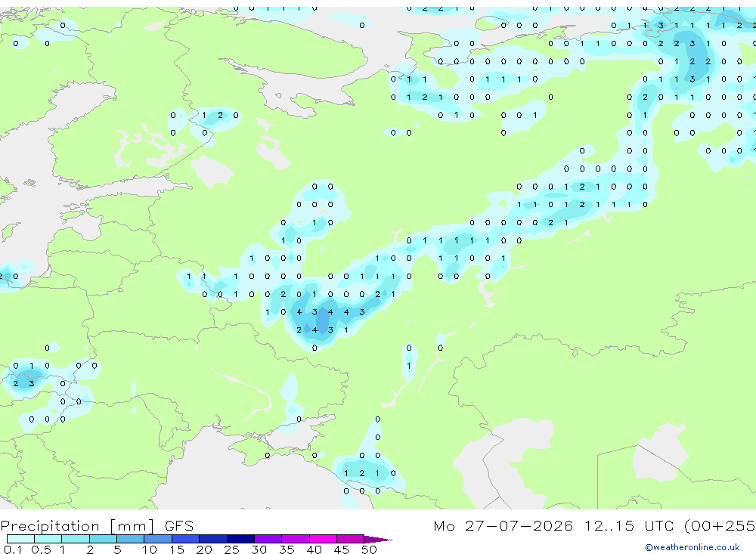Screen dimensions: 756x554
Task: Click the above-50 arrow tip of the legend
Action: pyautogui.click(x=377, y=540)
